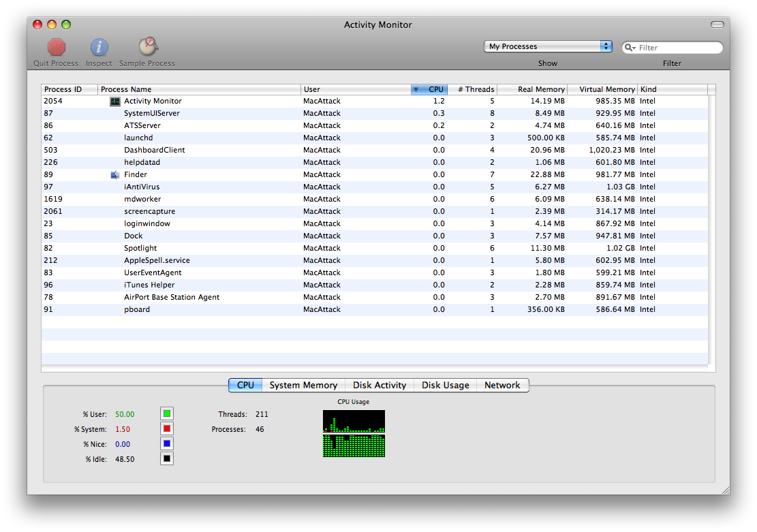Click black % Idle color swatch
Viewport: 757px width, 532px height.
167,458
